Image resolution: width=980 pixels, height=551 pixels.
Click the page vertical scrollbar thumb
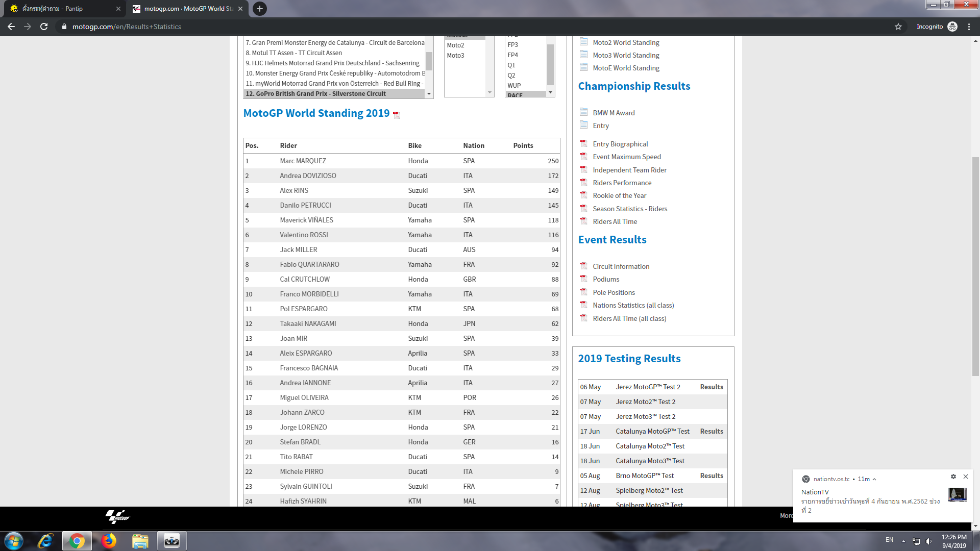(975, 266)
